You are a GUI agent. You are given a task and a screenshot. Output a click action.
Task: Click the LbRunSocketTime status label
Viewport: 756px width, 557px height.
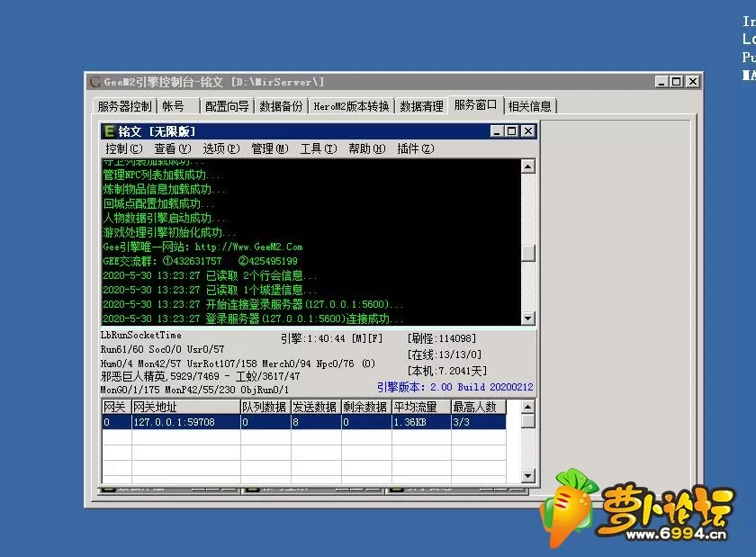tap(140, 335)
